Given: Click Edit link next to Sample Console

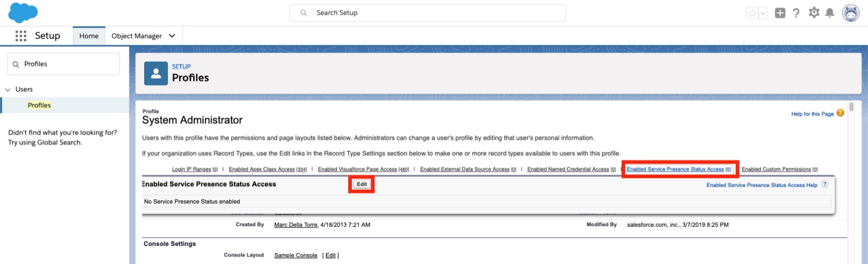Looking at the screenshot, I should tap(330, 255).
